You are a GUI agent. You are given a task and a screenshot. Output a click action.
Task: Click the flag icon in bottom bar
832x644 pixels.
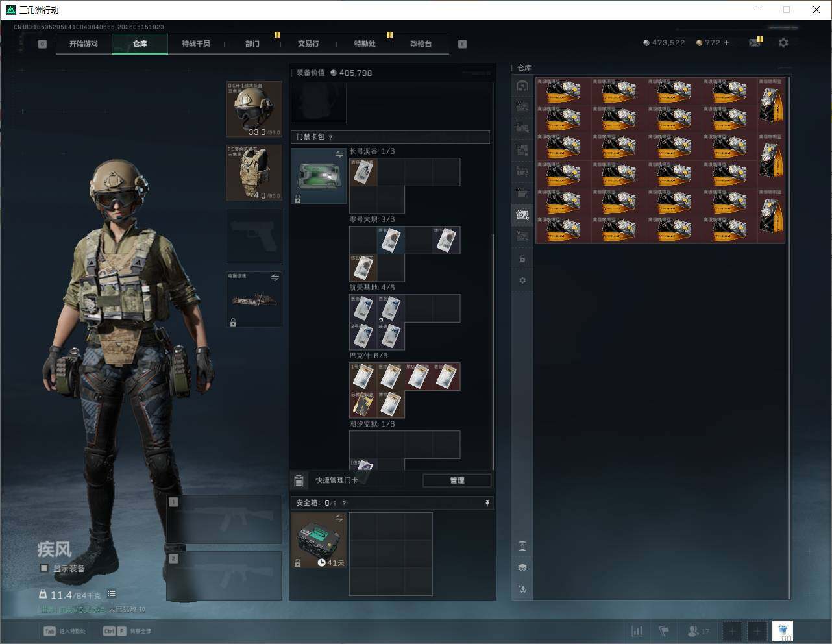(664, 631)
